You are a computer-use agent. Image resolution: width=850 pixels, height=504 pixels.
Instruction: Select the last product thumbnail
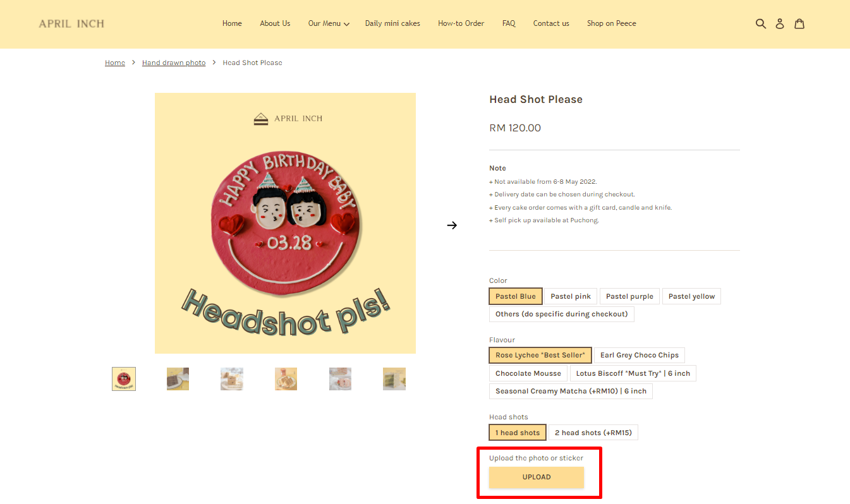tap(394, 379)
